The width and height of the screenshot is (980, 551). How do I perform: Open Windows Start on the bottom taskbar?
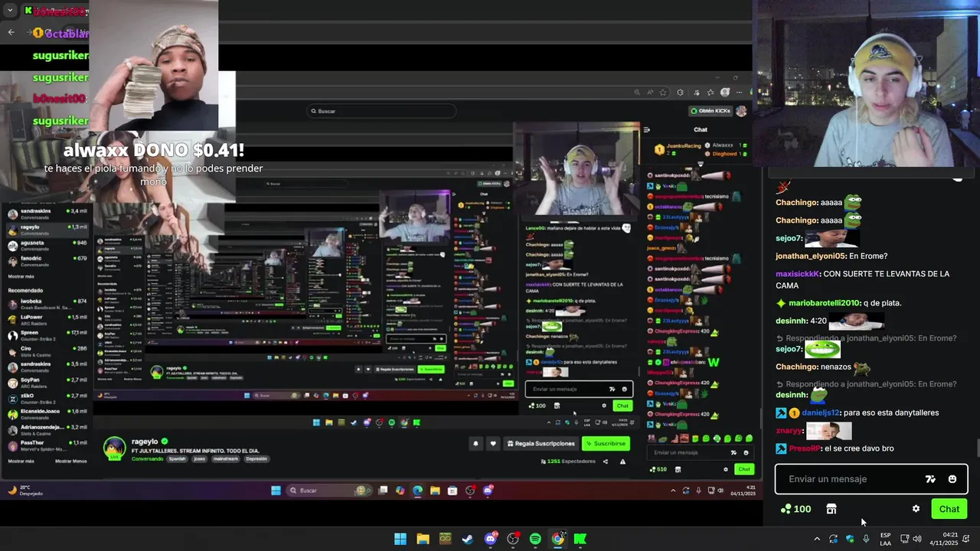click(400, 539)
